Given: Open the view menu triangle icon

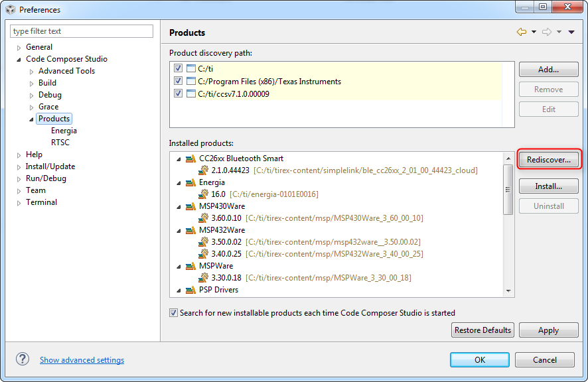Looking at the screenshot, I should tap(571, 32).
